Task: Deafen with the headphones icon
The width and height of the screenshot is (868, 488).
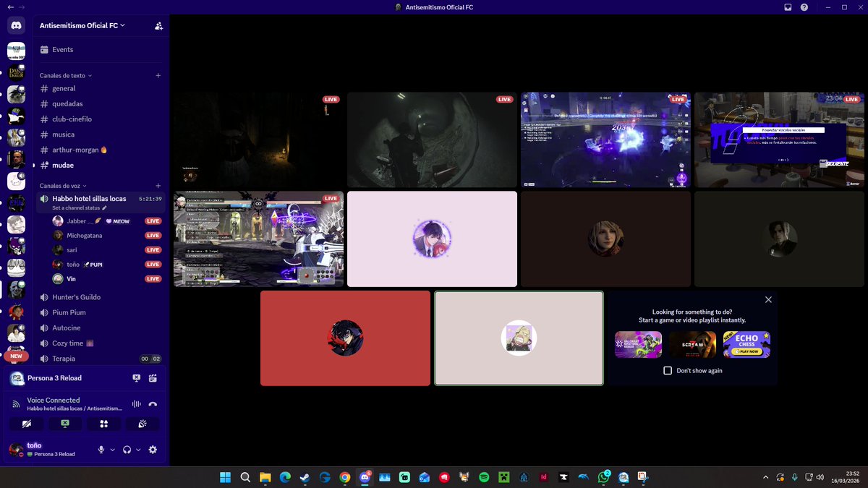Action: point(127,450)
